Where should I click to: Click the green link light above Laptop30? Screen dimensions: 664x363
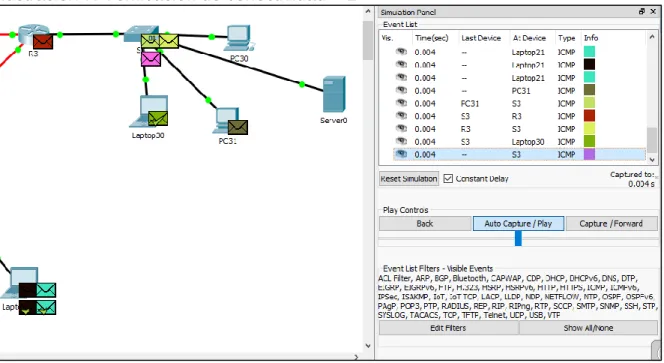point(146,79)
